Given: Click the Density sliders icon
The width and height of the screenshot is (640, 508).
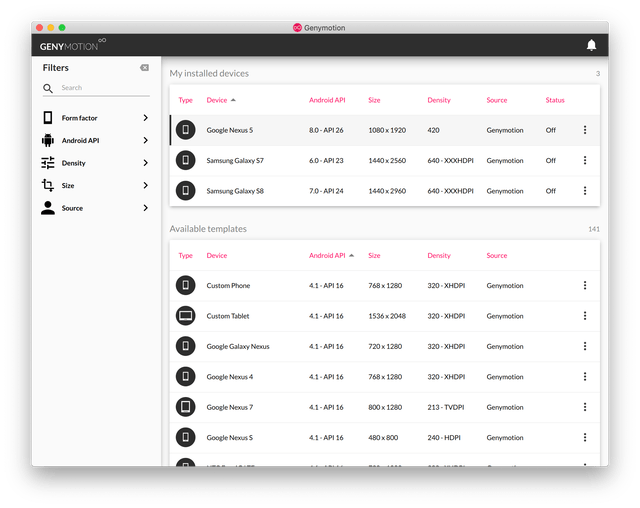Looking at the screenshot, I should coord(48,163).
